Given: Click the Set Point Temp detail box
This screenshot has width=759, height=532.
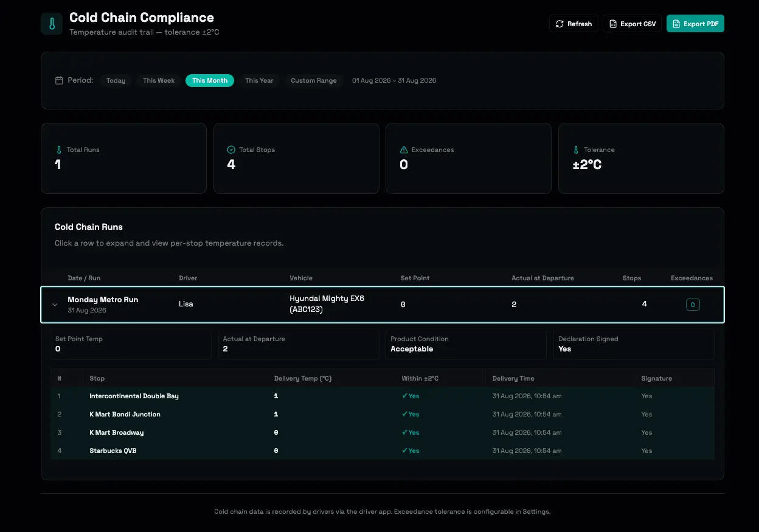Looking at the screenshot, I should tap(131, 345).
